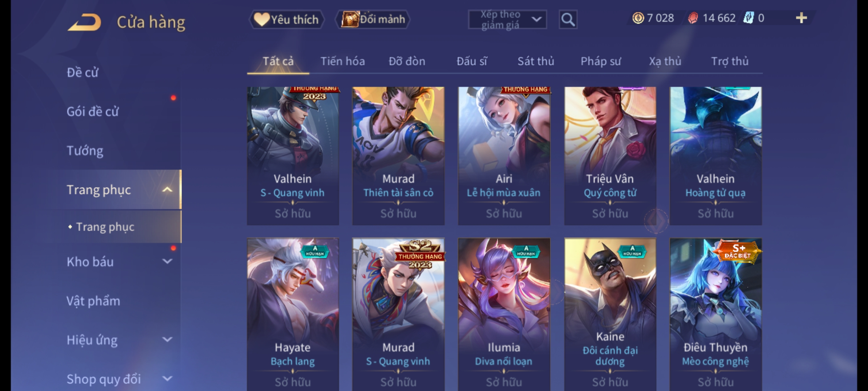Viewport: 868px width, 391px height.
Task: Open the Kaine Đôi cánh đại dương card
Action: pyautogui.click(x=610, y=314)
